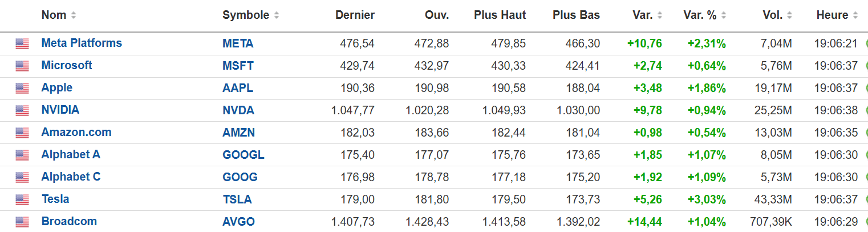Click the Plus Haut column header

pyautogui.click(x=500, y=15)
